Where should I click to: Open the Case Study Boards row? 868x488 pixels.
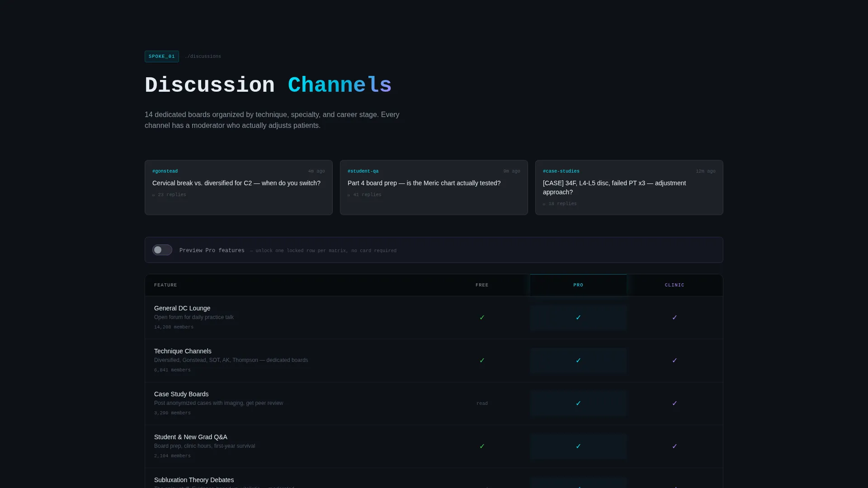434,404
